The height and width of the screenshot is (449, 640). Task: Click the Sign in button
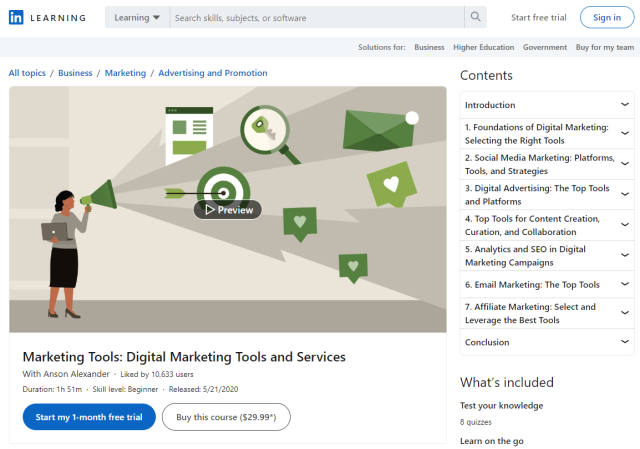click(606, 18)
